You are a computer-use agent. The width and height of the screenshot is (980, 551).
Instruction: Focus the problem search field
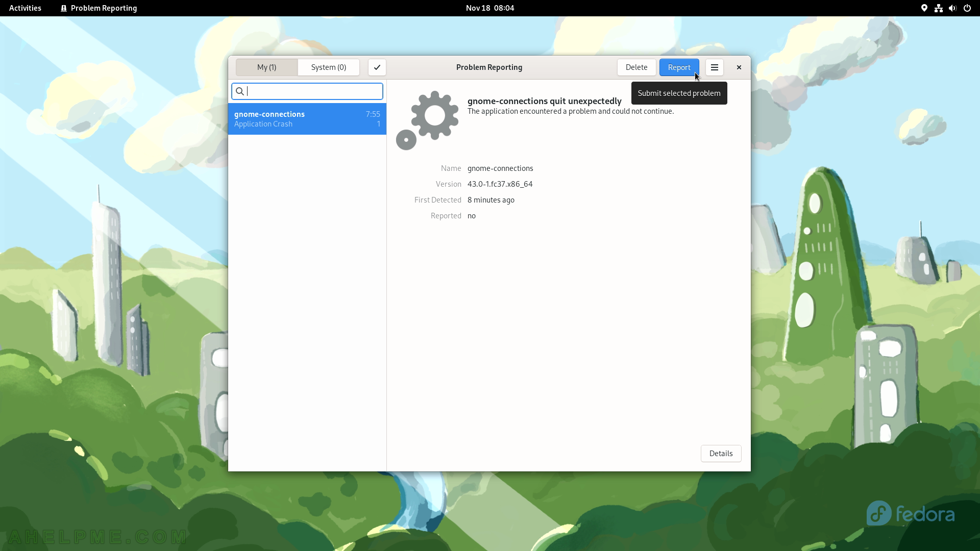pos(307,91)
